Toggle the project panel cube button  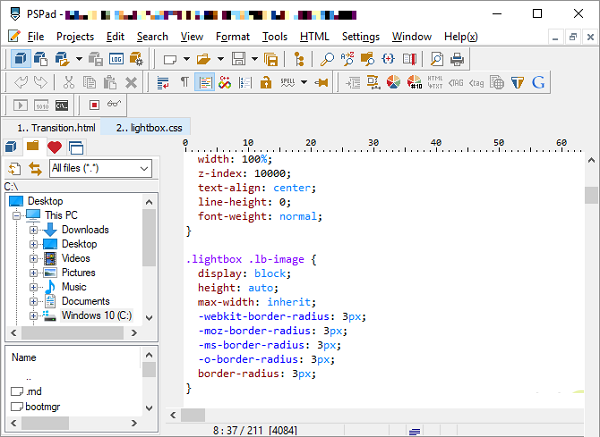tap(21, 59)
